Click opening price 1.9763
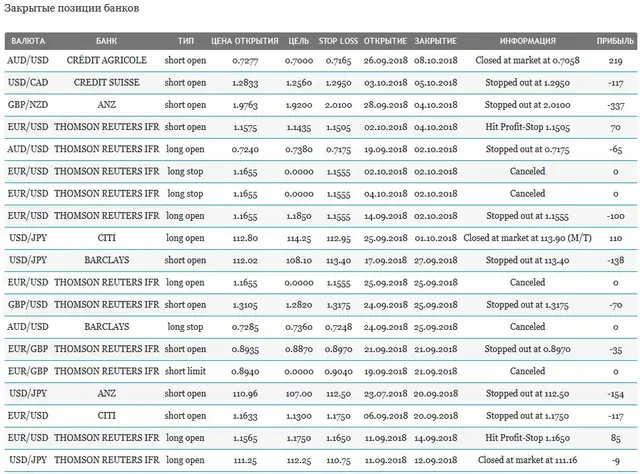 (245, 105)
